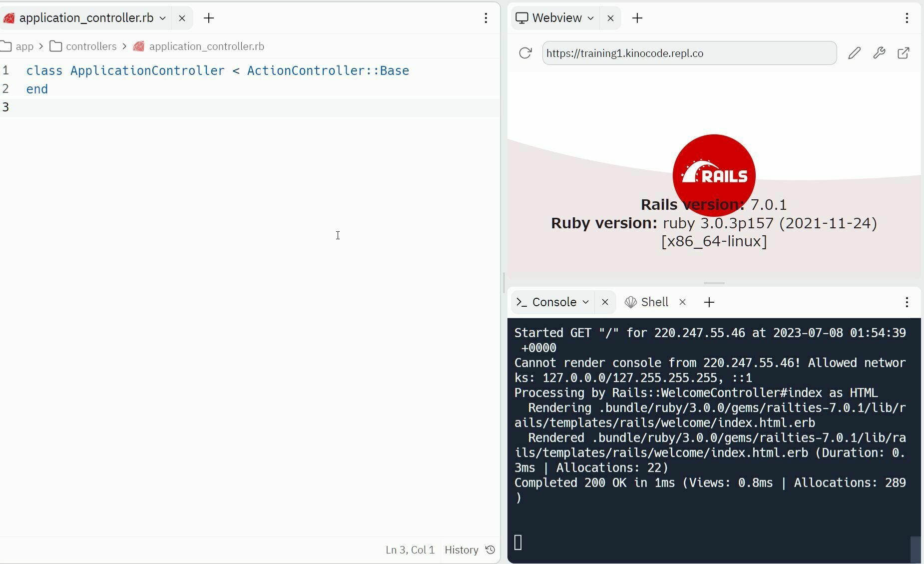Viewport: 924px width, 564px height.
Task: Open webview devtools wrench icon
Action: click(x=879, y=53)
